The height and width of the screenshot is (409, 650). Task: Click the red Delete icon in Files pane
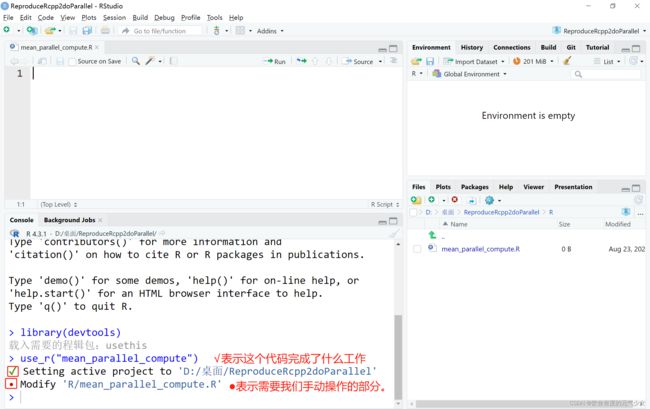[x=454, y=200]
